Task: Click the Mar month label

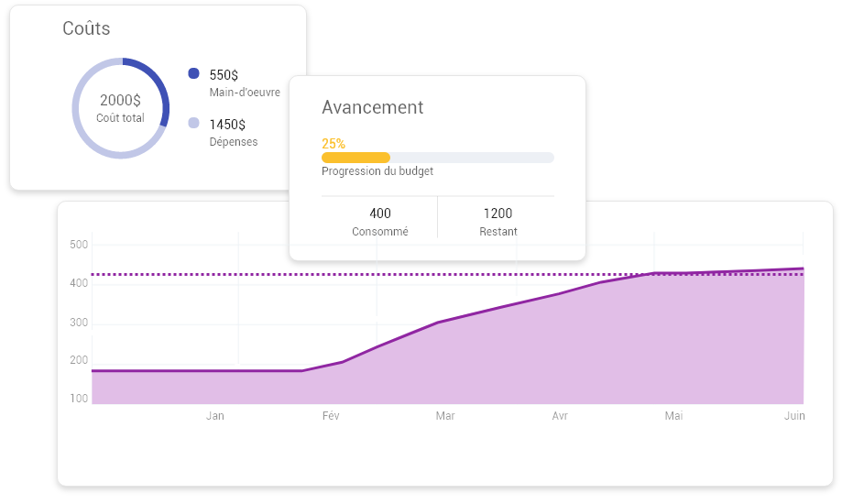Action: pyautogui.click(x=445, y=416)
